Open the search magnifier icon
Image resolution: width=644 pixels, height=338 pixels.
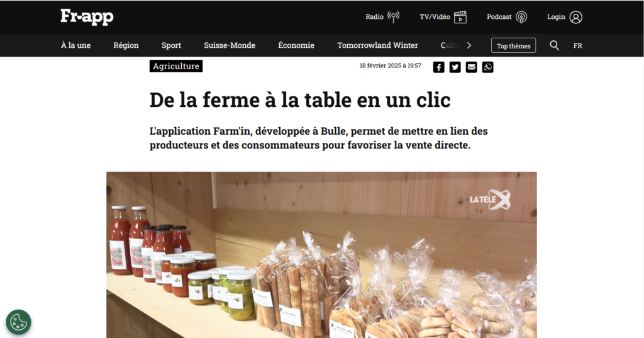click(555, 46)
